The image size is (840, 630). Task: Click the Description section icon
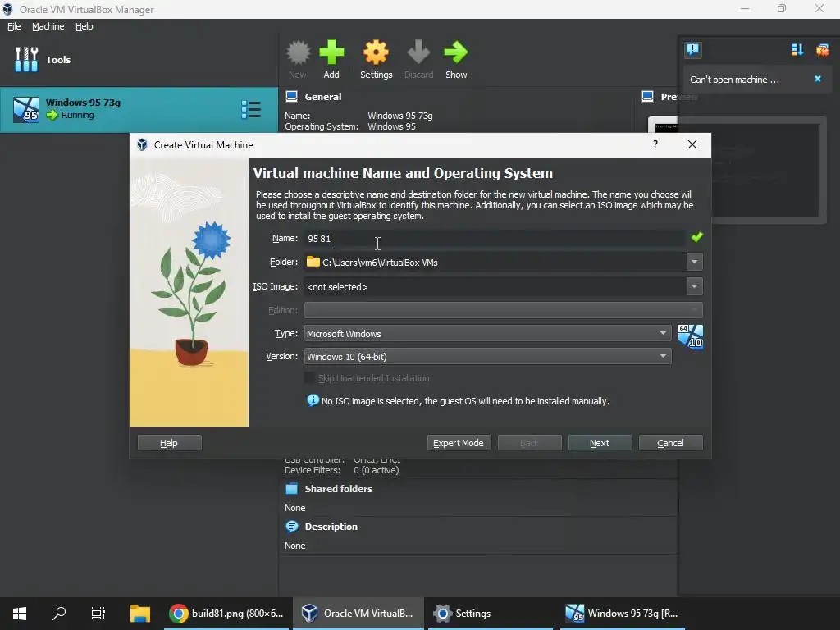[x=291, y=527]
